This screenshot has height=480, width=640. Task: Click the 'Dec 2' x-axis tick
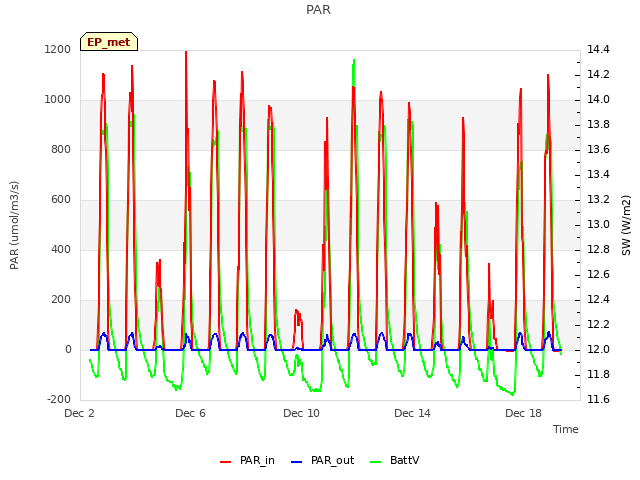coord(80,413)
